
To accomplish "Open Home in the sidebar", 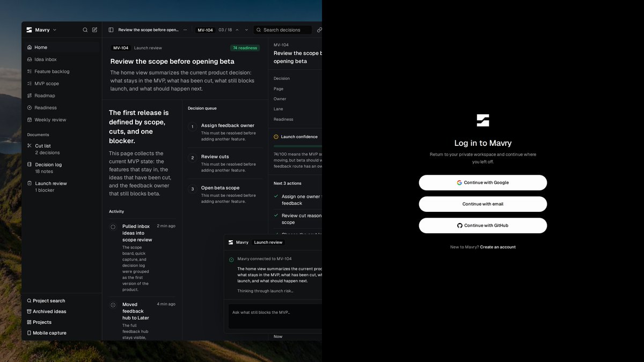I will click(62, 47).
